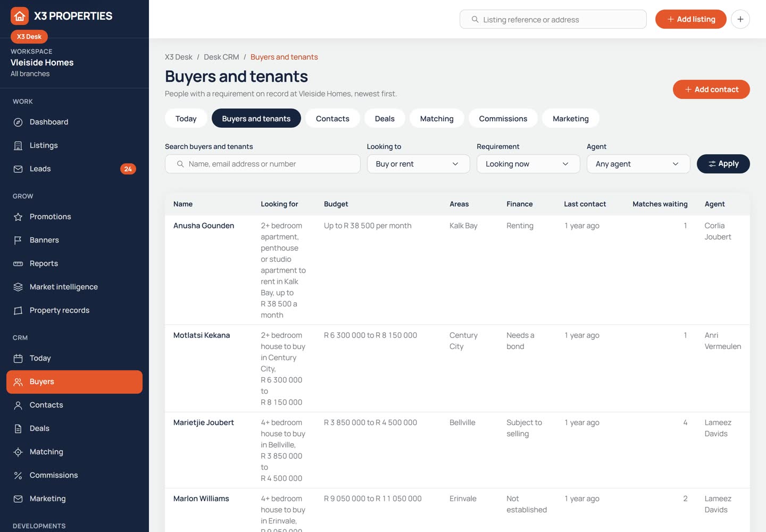
Task: Open Dashboard from the sidebar compass icon
Action: point(18,122)
